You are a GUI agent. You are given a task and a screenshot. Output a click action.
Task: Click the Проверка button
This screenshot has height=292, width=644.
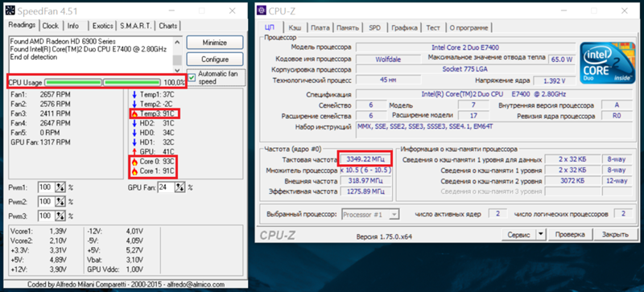570,235
